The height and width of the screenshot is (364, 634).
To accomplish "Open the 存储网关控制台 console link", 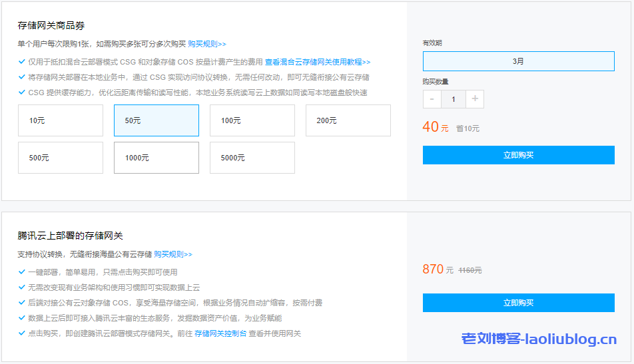I will (220, 333).
